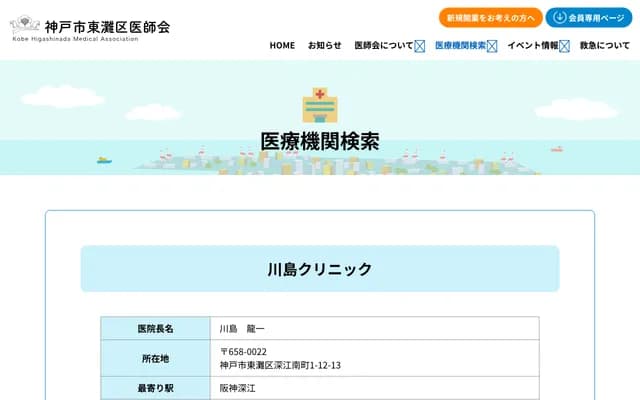Open the 救急について menu item
The image size is (640, 400).
[605, 45]
